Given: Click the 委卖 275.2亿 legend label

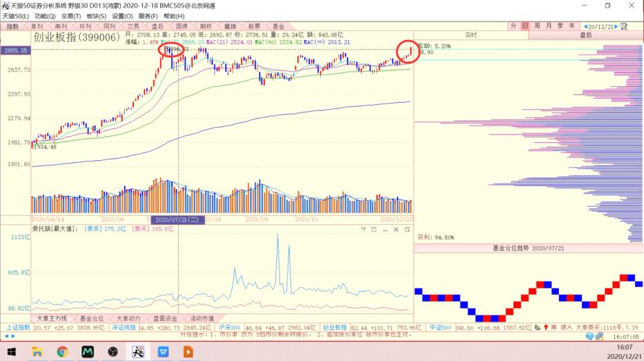Looking at the screenshot, I should 105,228.
